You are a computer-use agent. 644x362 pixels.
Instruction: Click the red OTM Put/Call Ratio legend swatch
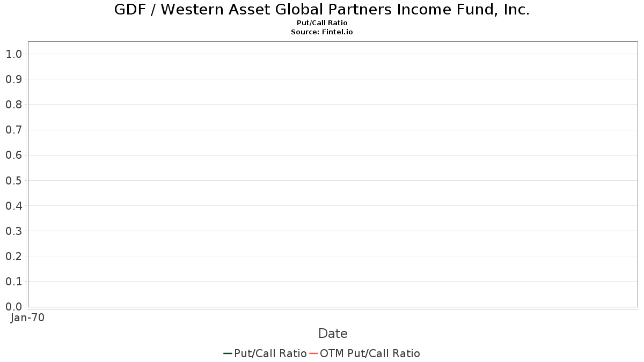click(314, 353)
